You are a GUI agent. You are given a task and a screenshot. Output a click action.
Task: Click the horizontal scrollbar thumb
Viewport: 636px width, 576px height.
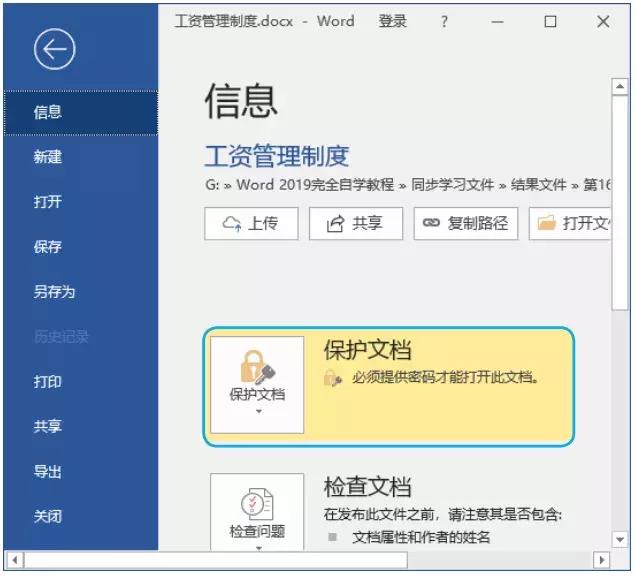coord(216,561)
